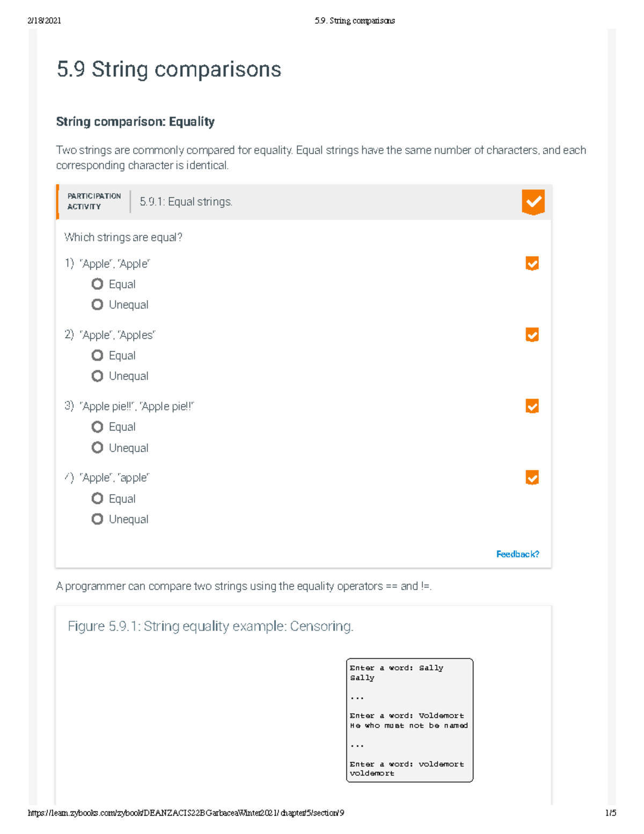Select Unequal for the 'Apple', 'Apple' question
This screenshot has width=644, height=834.
pyautogui.click(x=97, y=304)
